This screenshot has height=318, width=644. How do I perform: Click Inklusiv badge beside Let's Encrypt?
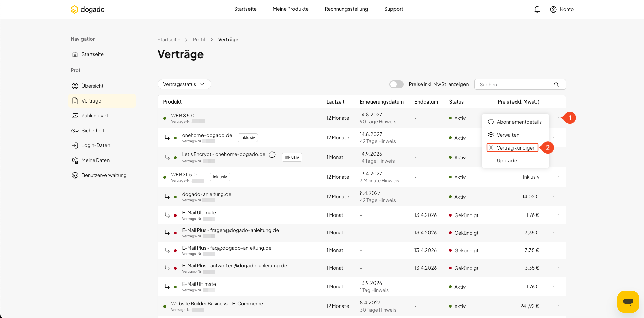pyautogui.click(x=292, y=157)
